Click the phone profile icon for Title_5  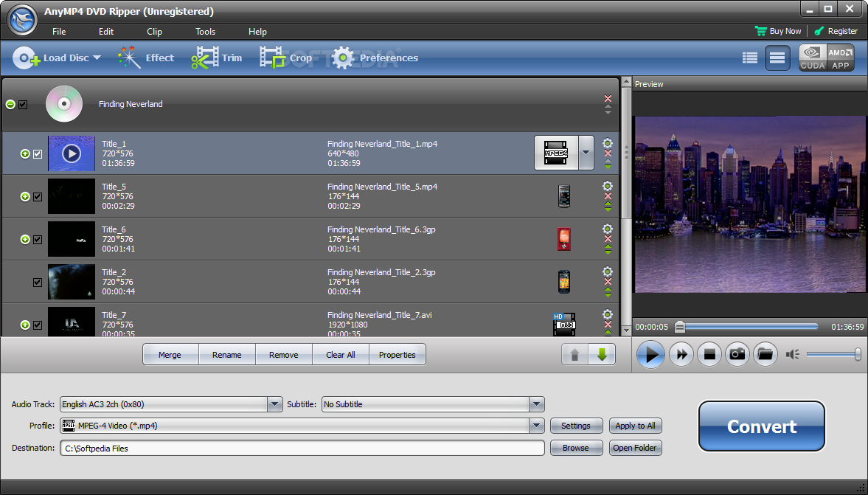coord(564,196)
